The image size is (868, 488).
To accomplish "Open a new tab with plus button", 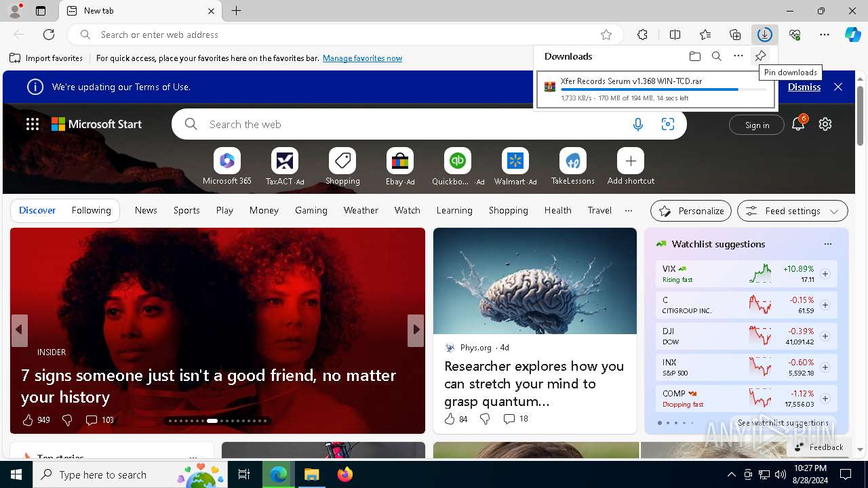I will pyautogui.click(x=236, y=11).
